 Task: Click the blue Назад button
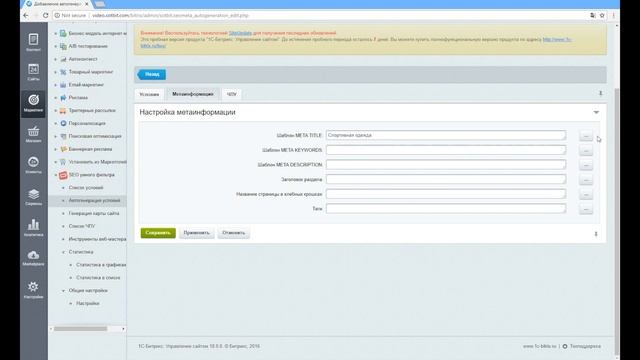pos(151,74)
